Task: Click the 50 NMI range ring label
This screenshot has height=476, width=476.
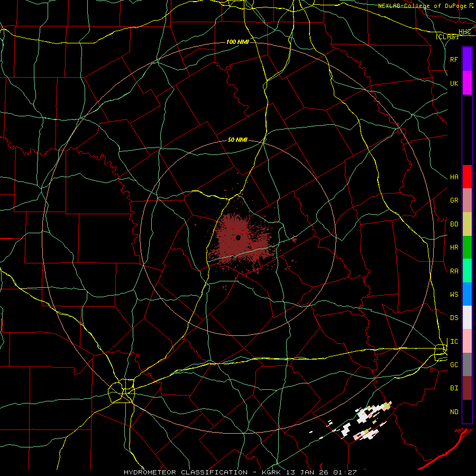Action: (x=237, y=140)
